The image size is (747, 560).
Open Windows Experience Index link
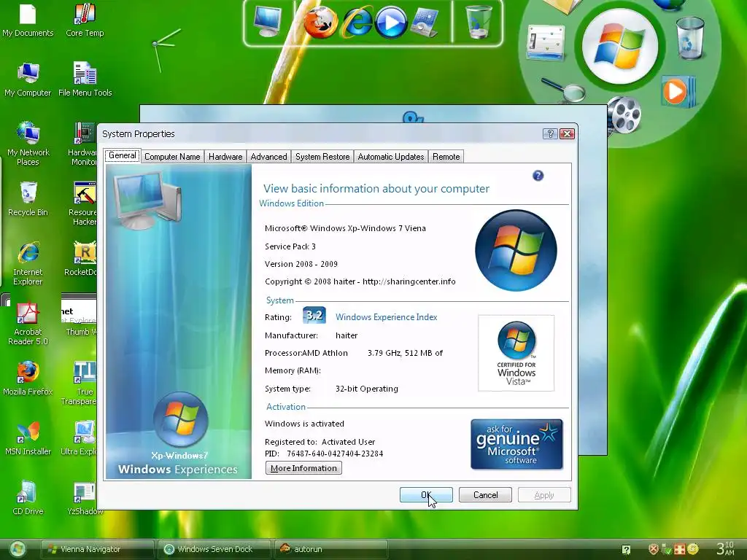(387, 317)
